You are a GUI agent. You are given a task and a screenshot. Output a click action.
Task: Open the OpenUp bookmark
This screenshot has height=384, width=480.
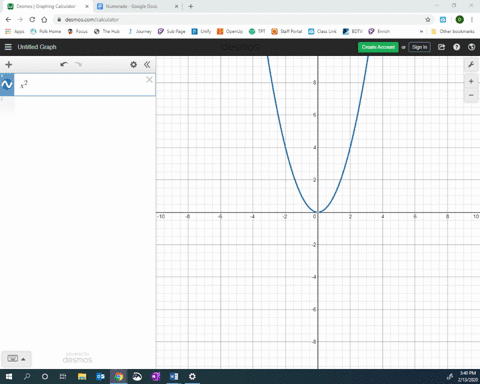tap(230, 31)
